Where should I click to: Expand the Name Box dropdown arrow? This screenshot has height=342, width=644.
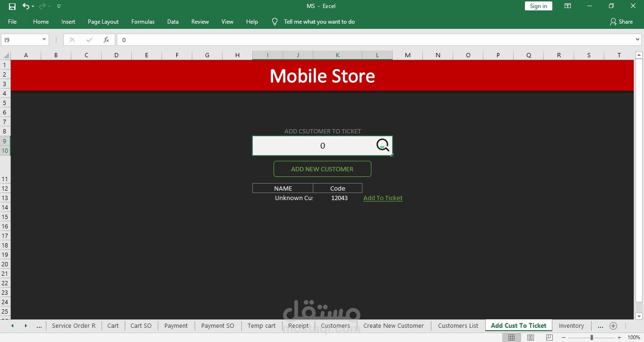click(44, 40)
